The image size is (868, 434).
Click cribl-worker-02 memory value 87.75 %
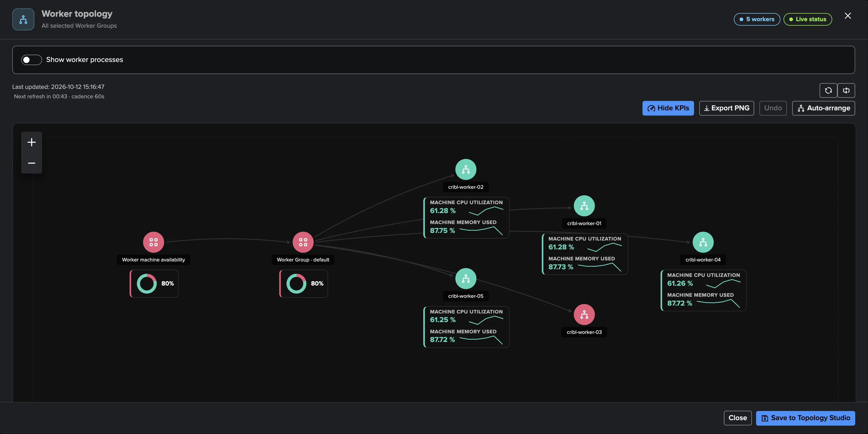[x=442, y=231]
